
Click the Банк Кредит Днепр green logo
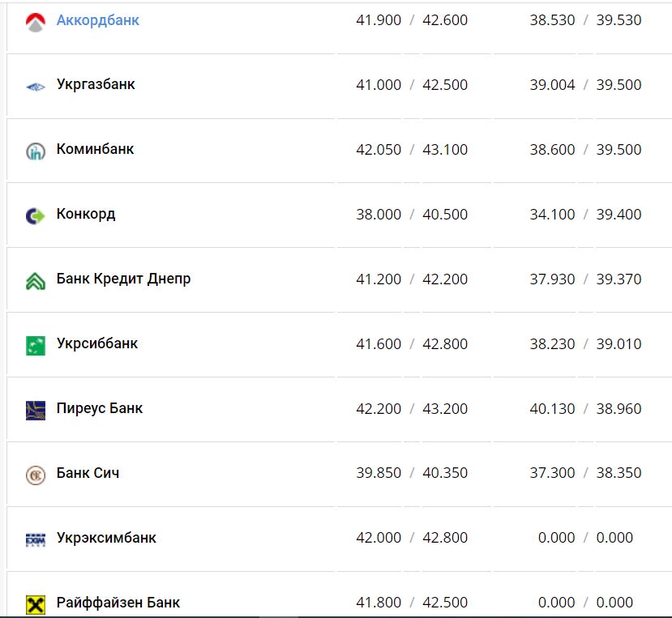[36, 280]
